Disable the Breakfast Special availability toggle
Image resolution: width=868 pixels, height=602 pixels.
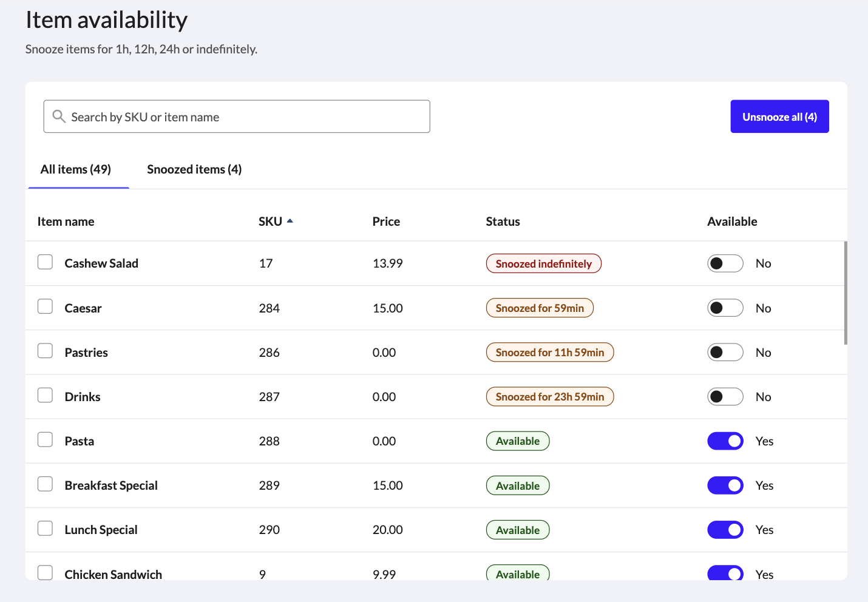[x=725, y=485]
